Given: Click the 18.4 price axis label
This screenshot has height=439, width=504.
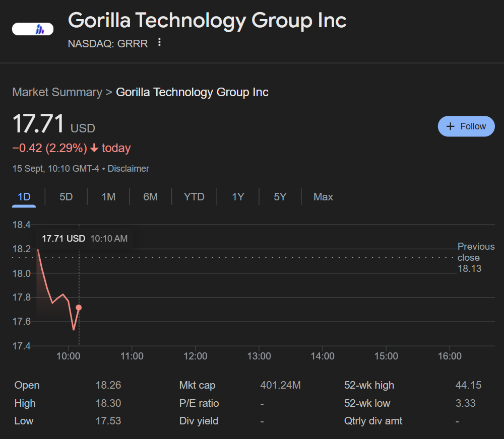Looking at the screenshot, I should point(22,225).
